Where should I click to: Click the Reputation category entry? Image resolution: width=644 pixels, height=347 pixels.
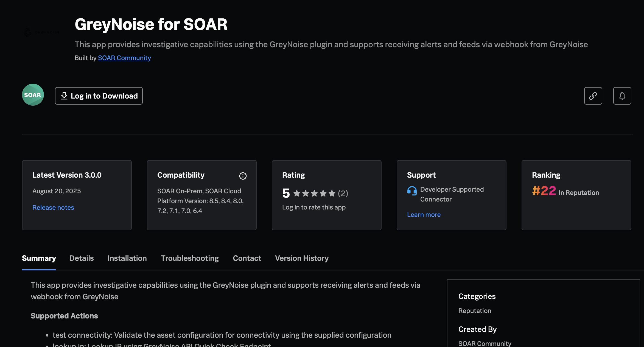coord(475,311)
